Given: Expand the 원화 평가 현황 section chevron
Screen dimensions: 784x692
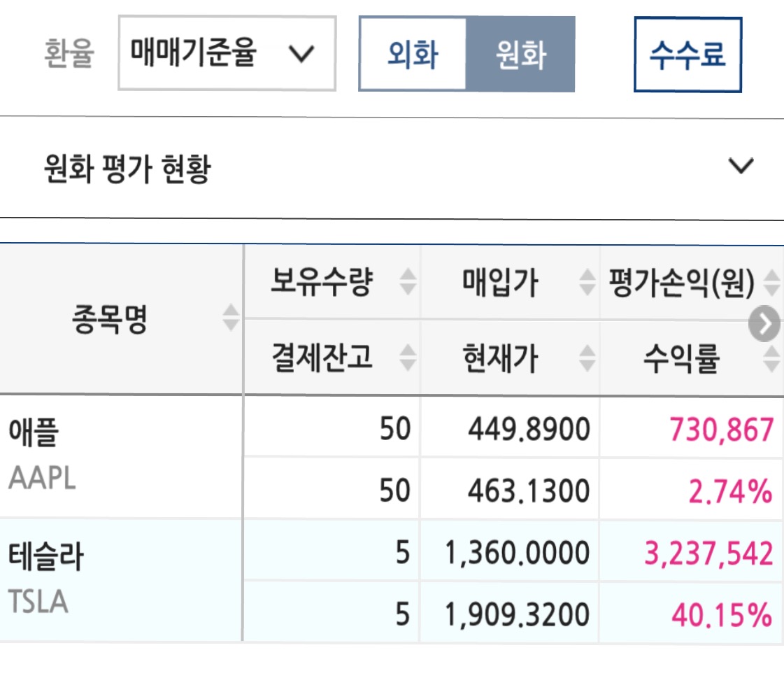Looking at the screenshot, I should click(x=741, y=166).
